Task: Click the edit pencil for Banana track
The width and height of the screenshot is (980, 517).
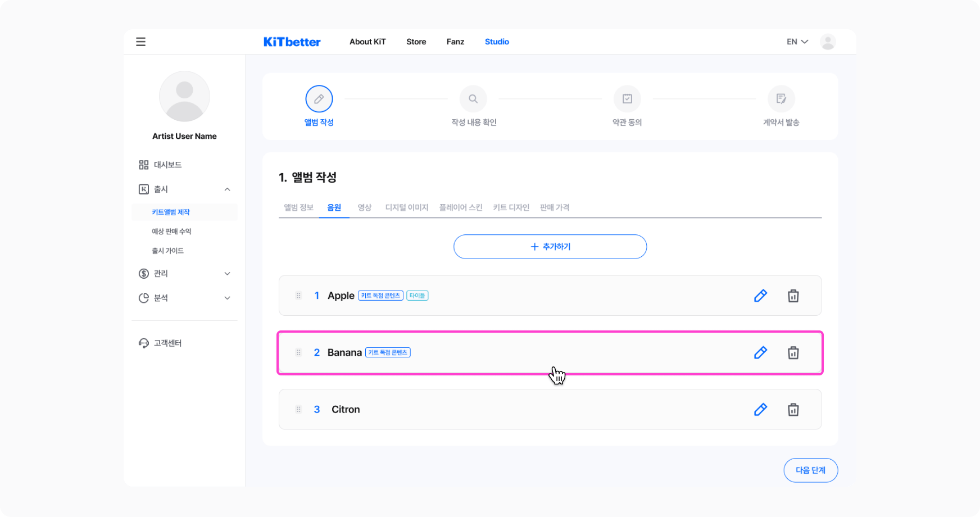Action: tap(760, 352)
